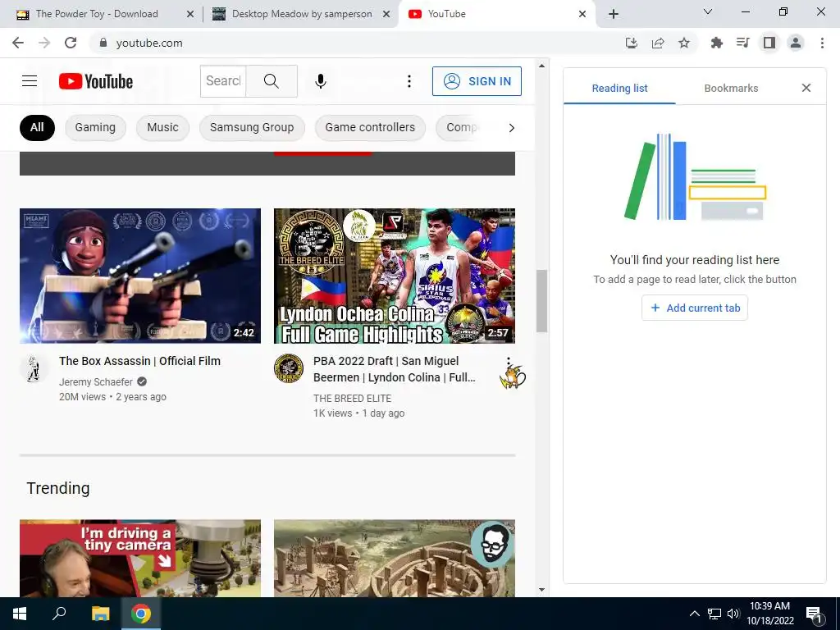
Task: Click the address bar URL youtube.com
Action: [149, 43]
